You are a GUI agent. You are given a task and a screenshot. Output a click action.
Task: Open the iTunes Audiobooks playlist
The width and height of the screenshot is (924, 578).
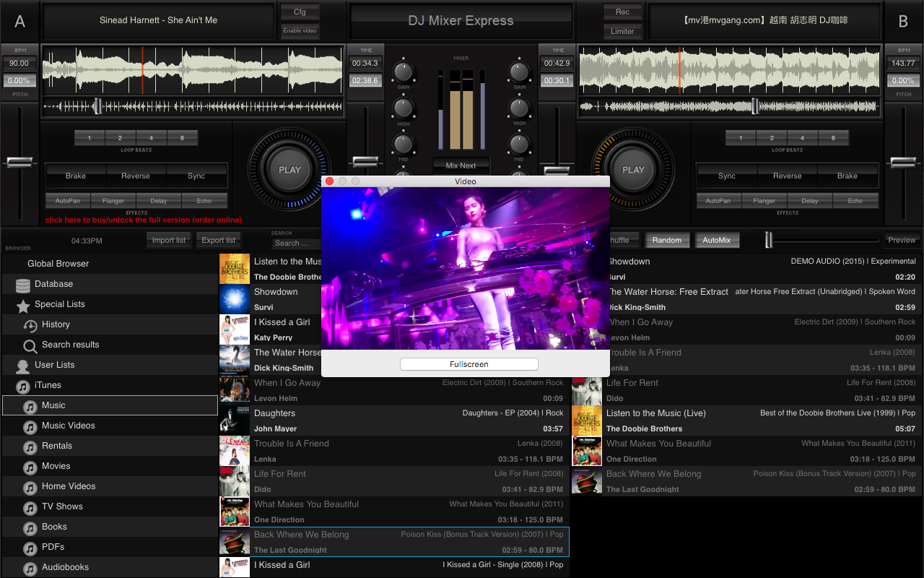[x=65, y=567]
